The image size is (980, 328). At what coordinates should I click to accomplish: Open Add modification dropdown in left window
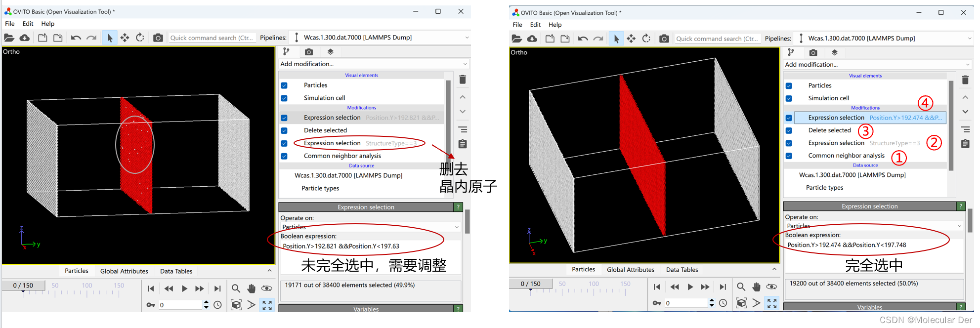point(374,64)
